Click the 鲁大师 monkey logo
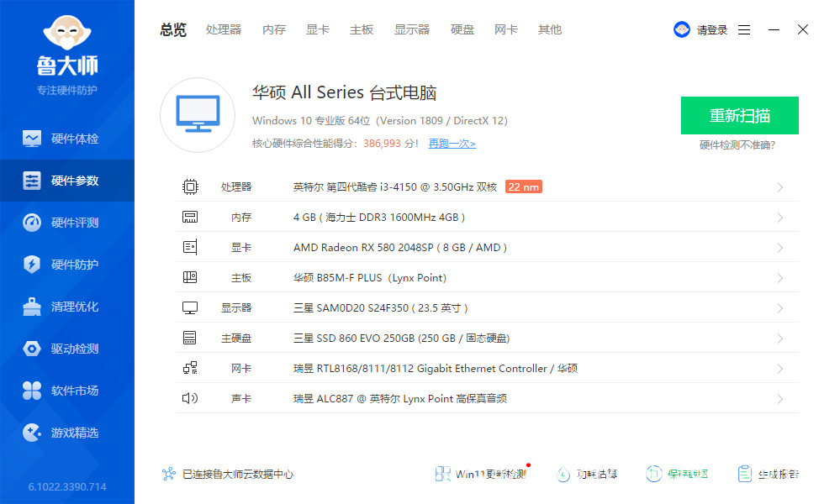 67,33
